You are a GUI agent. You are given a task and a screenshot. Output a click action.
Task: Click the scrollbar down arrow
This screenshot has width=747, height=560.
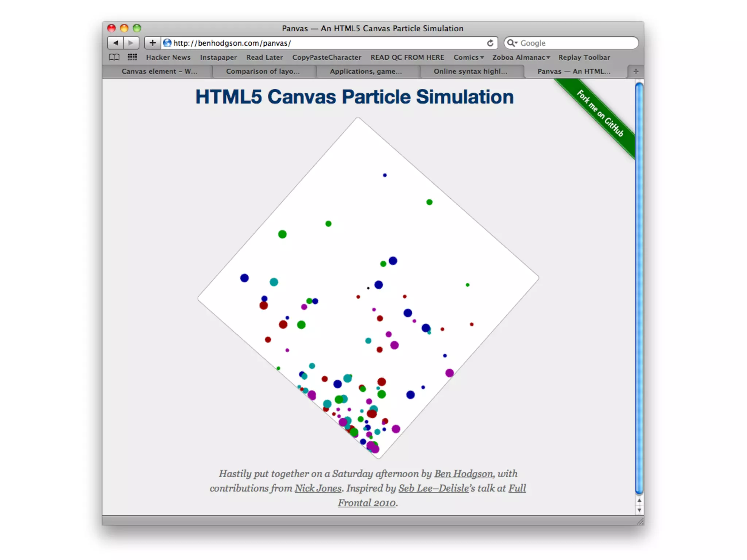pos(639,510)
